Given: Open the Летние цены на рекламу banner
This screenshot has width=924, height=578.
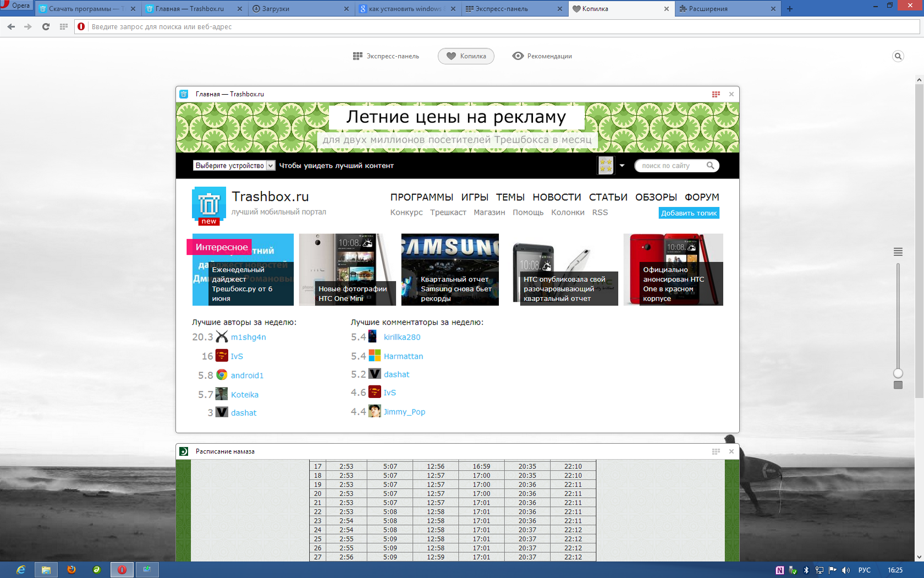Looking at the screenshot, I should tap(458, 127).
